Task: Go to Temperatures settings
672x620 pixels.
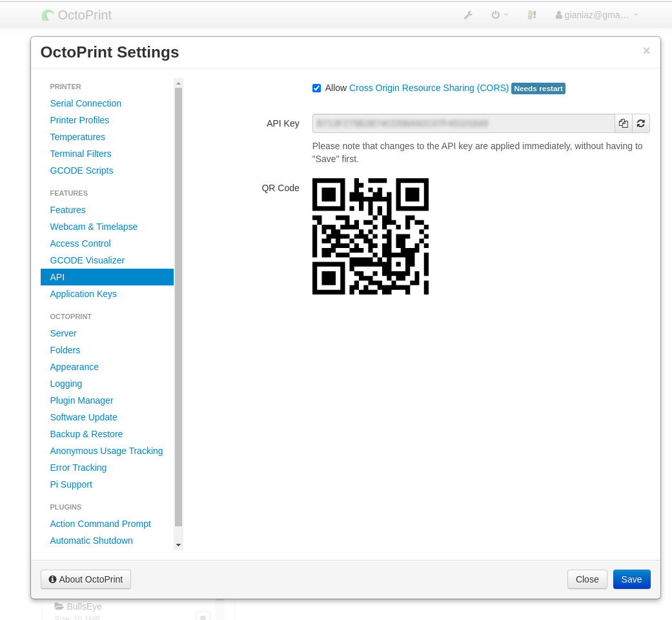Action: (x=77, y=137)
